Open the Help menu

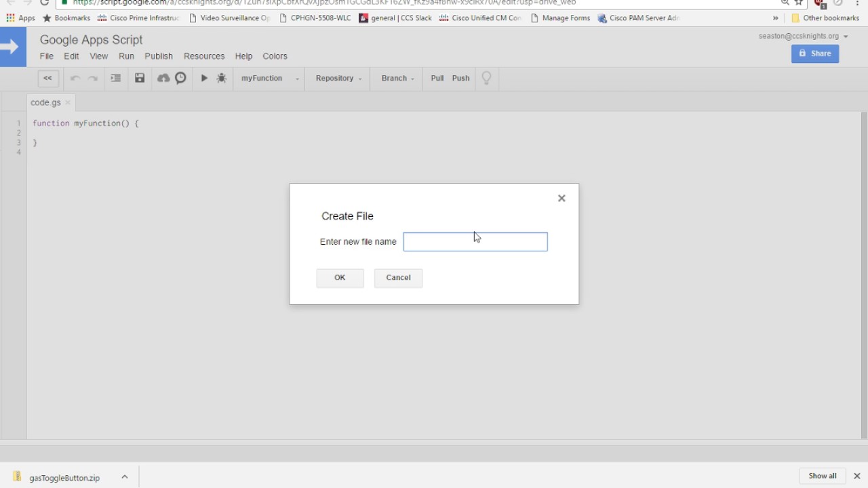point(243,56)
